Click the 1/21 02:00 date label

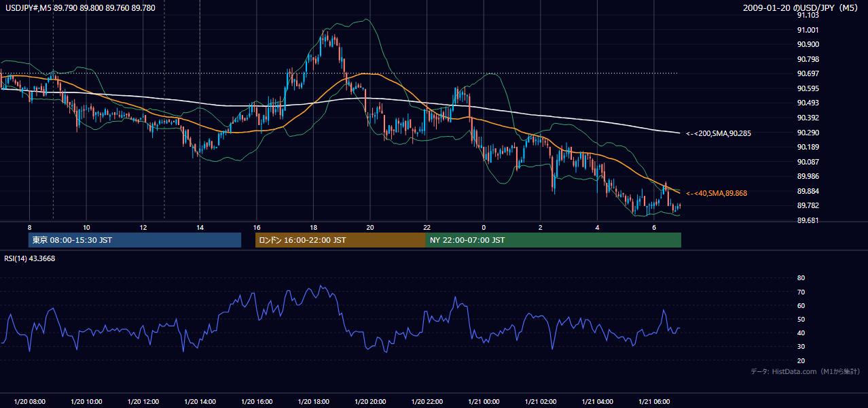point(540,401)
